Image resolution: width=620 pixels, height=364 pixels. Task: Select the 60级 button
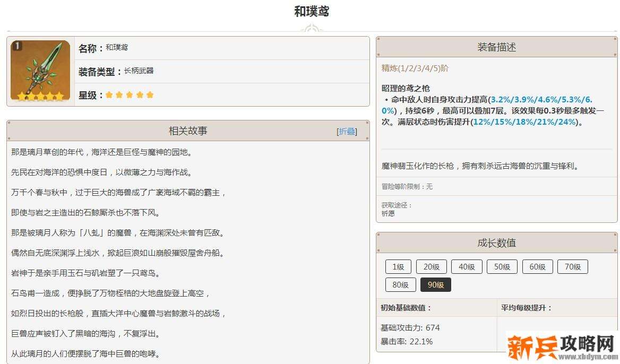pyautogui.click(x=538, y=266)
